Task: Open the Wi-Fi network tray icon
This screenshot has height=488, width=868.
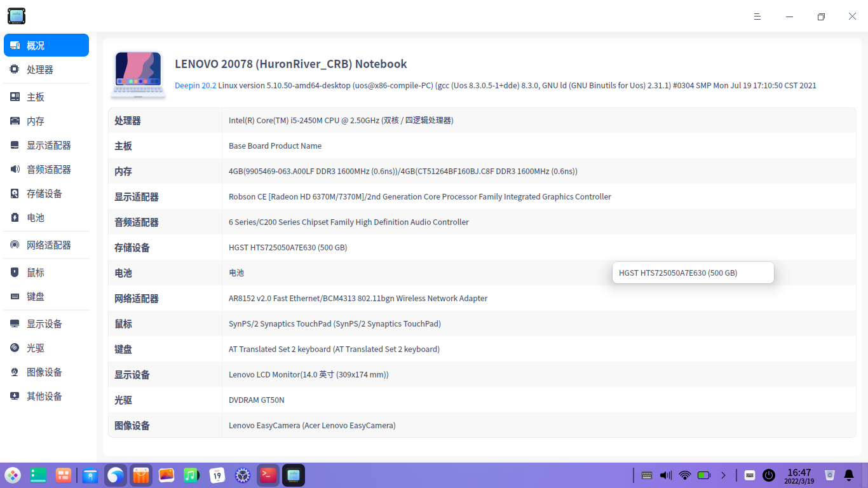Action: (x=685, y=475)
